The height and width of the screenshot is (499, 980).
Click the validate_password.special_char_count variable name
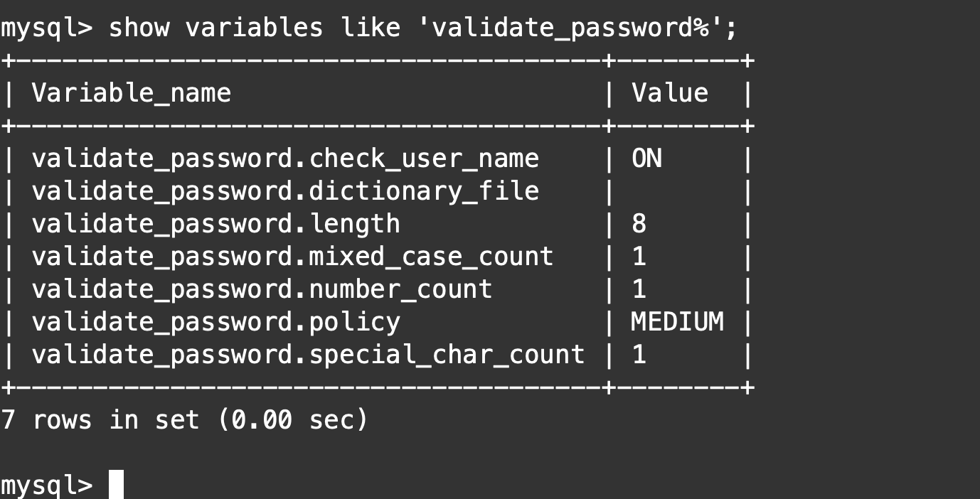point(308,355)
